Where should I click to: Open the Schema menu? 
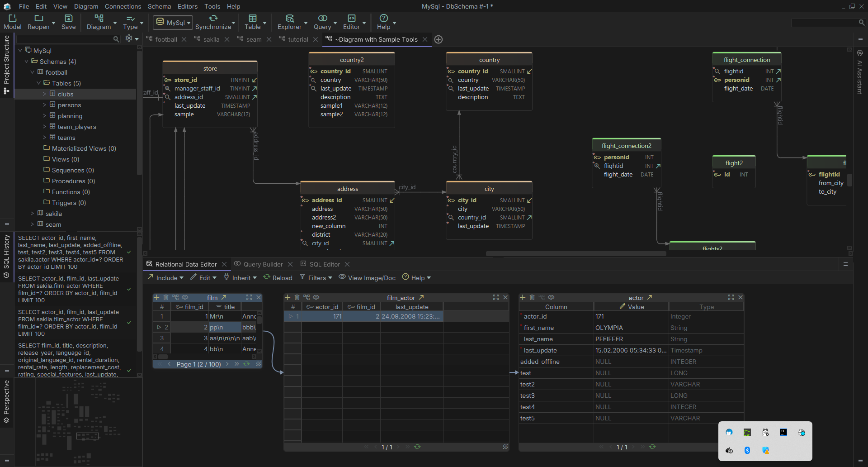[159, 6]
